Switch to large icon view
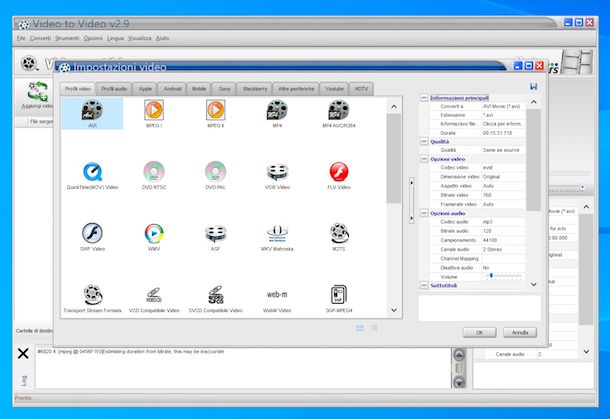This screenshot has height=419, width=610. [x=359, y=328]
